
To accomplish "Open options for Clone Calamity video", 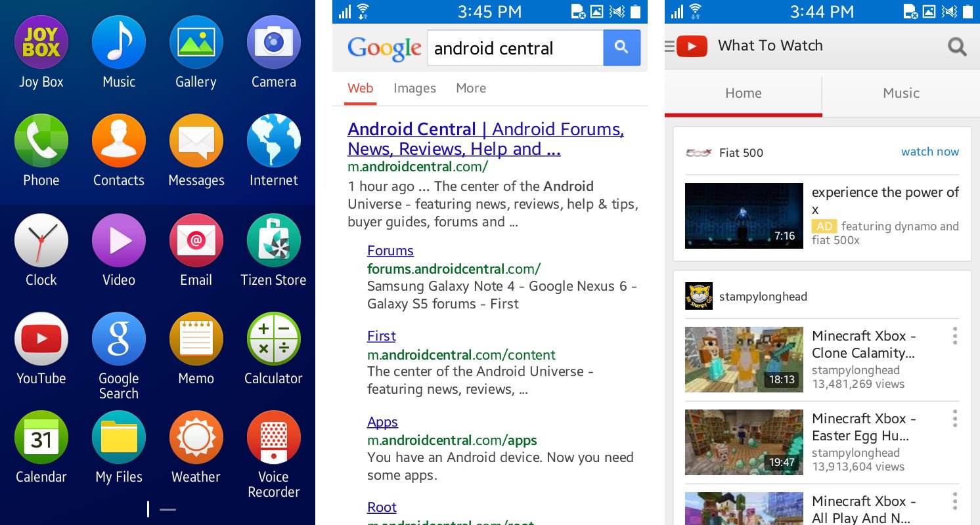I will pos(954,336).
